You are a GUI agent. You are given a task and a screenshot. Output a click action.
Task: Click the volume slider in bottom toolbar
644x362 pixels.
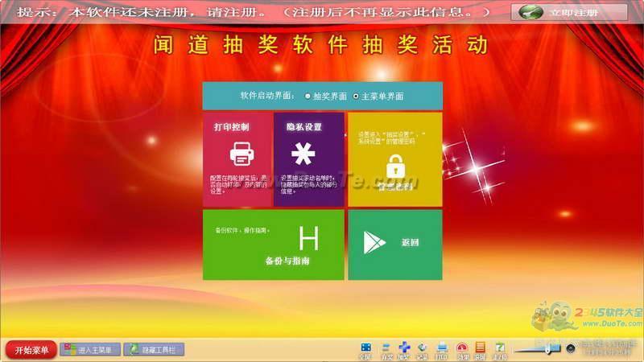[535, 348]
